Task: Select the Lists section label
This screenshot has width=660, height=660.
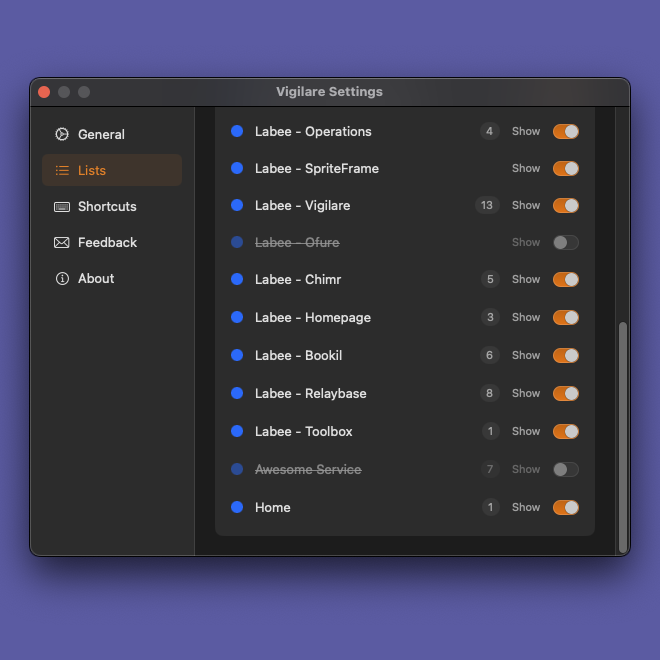Action: pyautogui.click(x=92, y=170)
